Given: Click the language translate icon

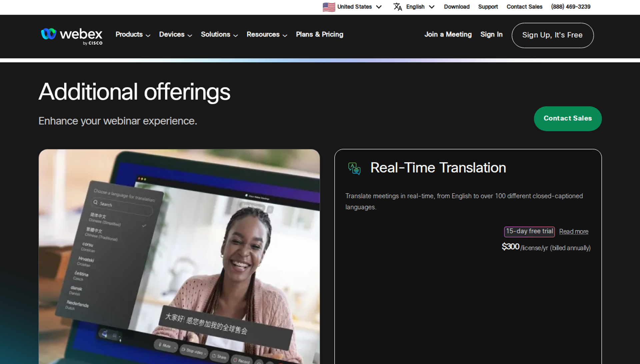Looking at the screenshot, I should click(397, 7).
